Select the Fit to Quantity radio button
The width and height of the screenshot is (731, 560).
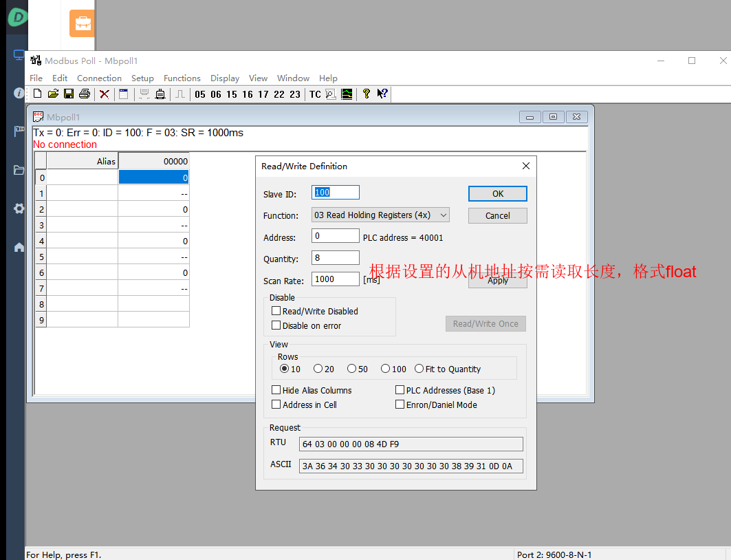pos(419,368)
